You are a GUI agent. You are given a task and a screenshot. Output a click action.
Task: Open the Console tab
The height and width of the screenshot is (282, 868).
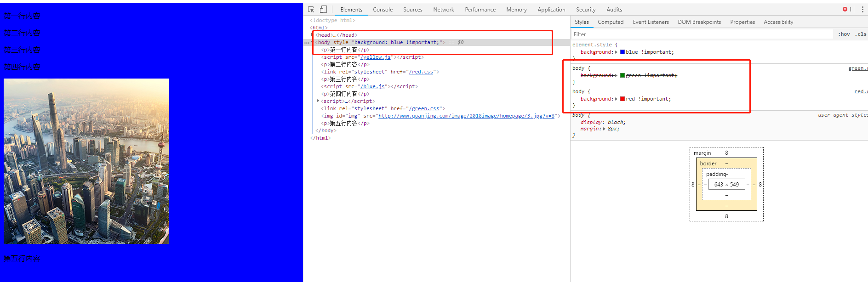pyautogui.click(x=383, y=10)
